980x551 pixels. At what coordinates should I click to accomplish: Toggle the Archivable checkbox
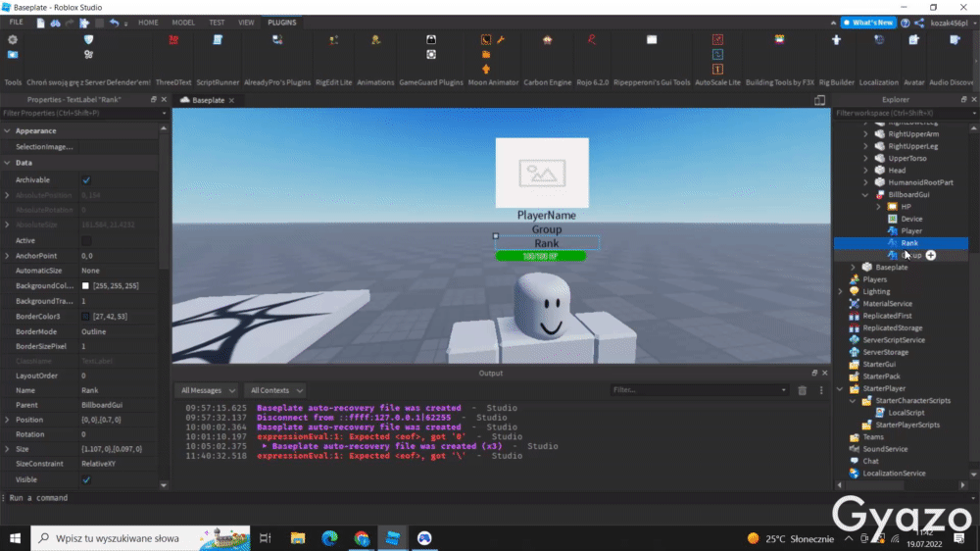(86, 180)
